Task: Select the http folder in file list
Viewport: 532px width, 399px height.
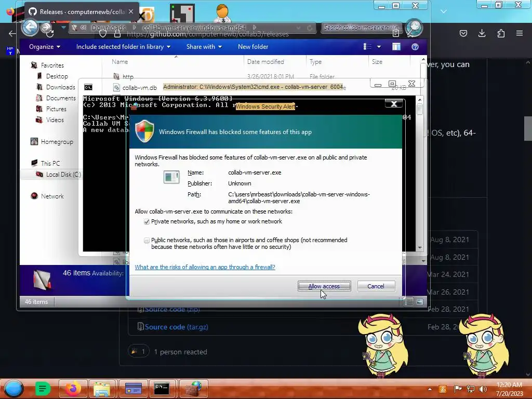Action: [x=128, y=77]
